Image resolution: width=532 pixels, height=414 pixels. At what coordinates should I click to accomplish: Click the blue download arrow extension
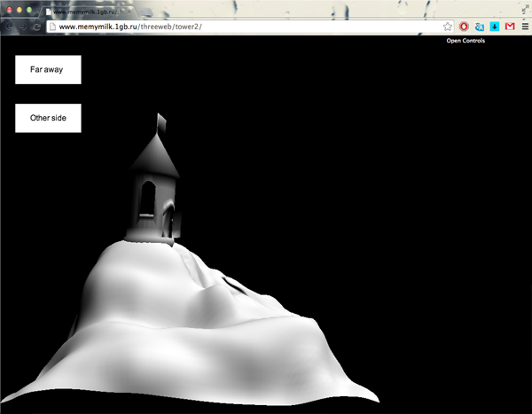click(494, 27)
